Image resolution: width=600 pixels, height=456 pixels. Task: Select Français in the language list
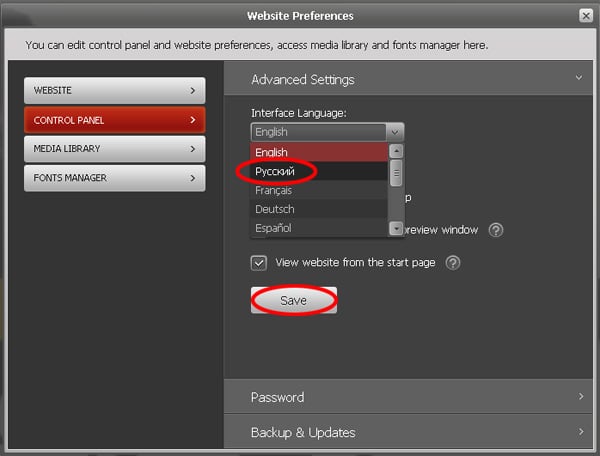click(x=274, y=190)
